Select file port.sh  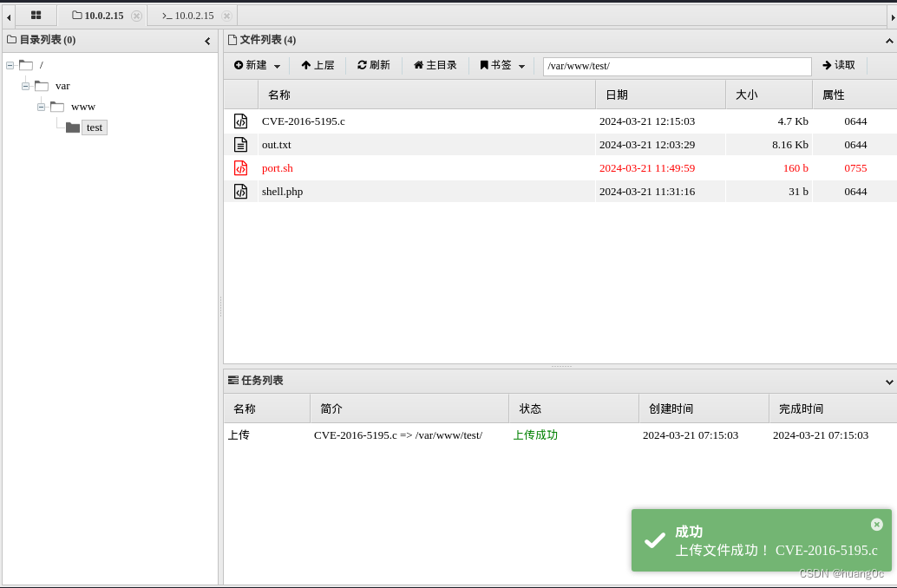[278, 168]
